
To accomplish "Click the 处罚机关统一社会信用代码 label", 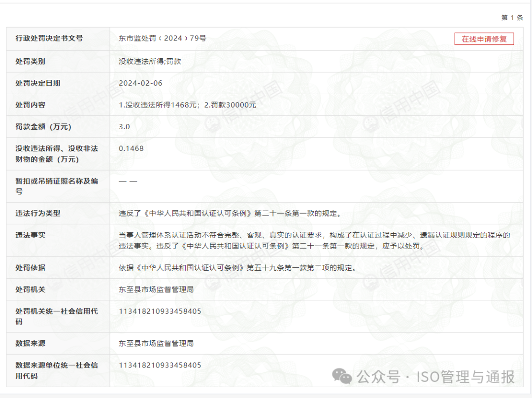I will (57, 316).
